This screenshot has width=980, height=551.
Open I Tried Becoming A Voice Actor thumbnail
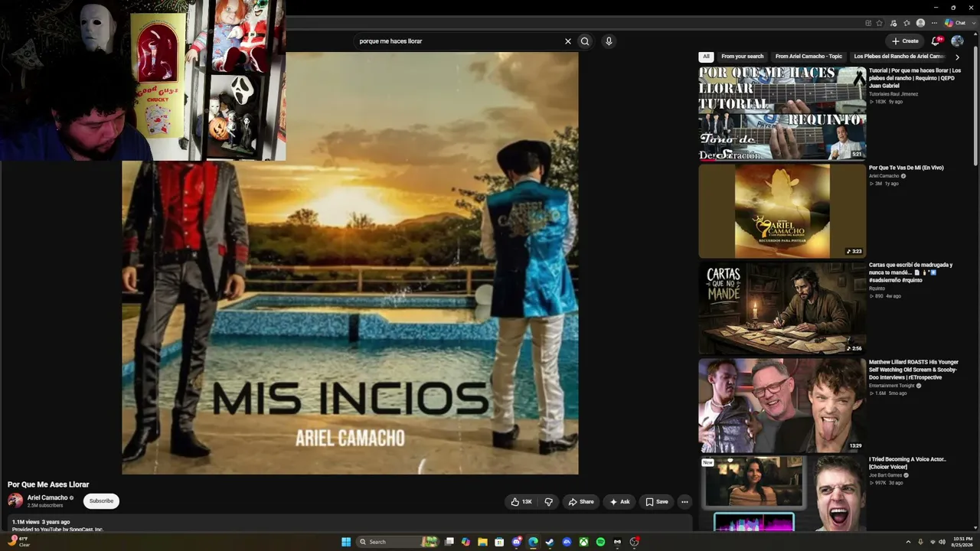(x=782, y=494)
